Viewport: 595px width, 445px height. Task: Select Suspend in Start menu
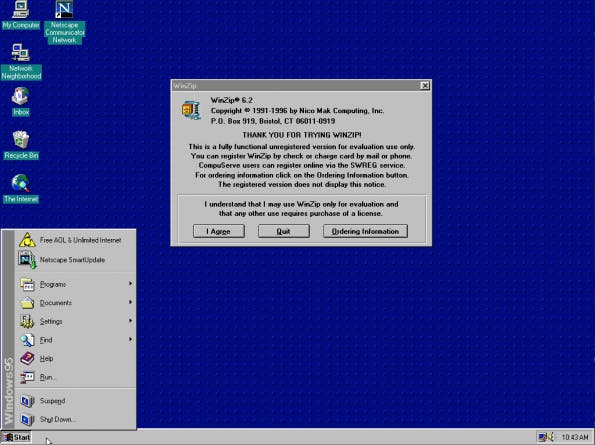75,401
